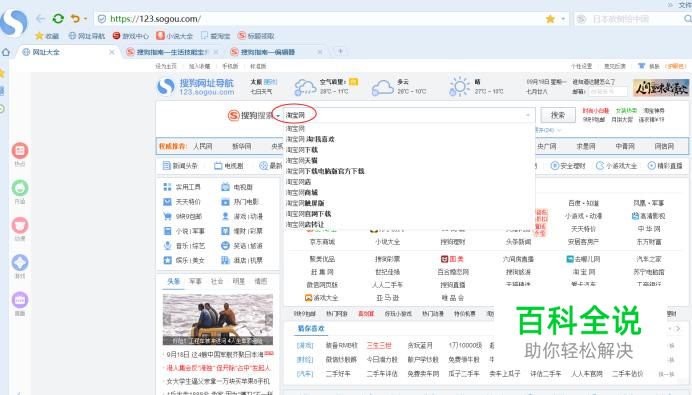Click the 娱乐 star category icon

(x=167, y=260)
